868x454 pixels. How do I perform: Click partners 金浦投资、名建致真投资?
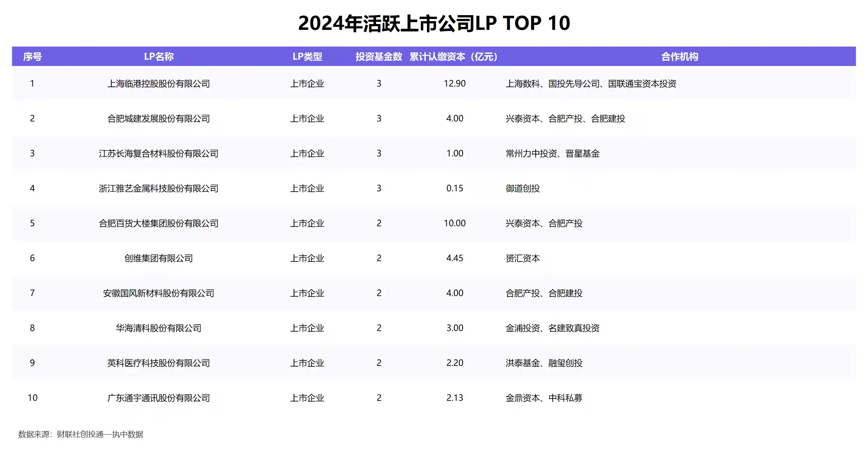[x=552, y=328]
